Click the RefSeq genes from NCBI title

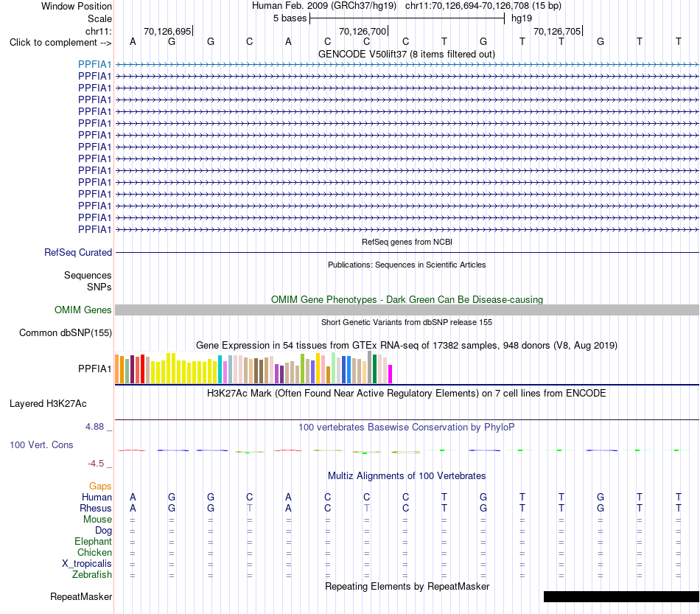(407, 242)
